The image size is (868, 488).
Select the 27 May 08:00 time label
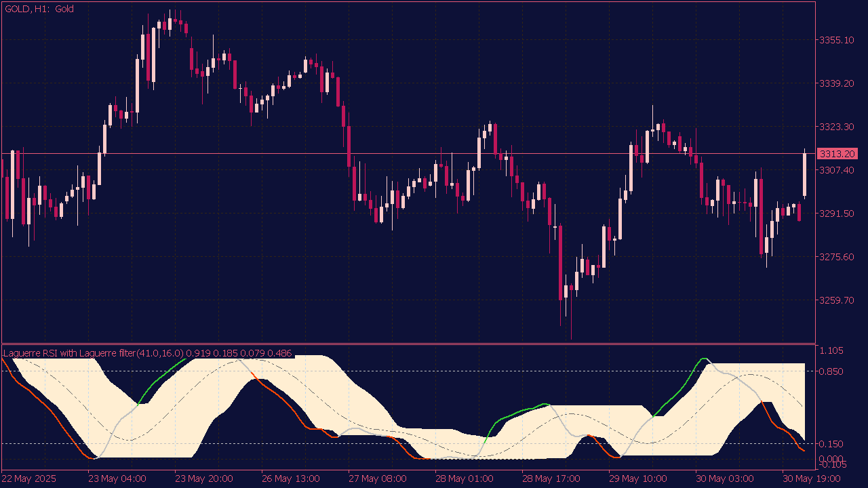click(378, 479)
